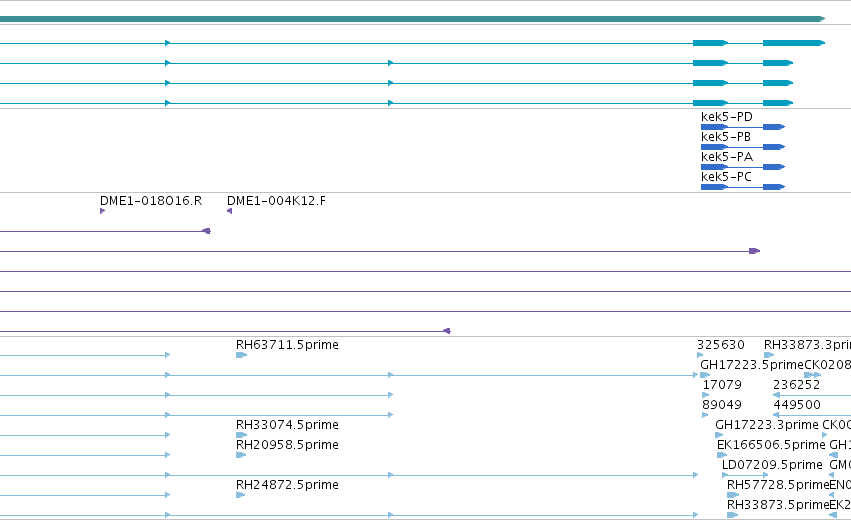The width and height of the screenshot is (851, 520).
Task: Click the RH20958.5prime label
Action: 287,445
